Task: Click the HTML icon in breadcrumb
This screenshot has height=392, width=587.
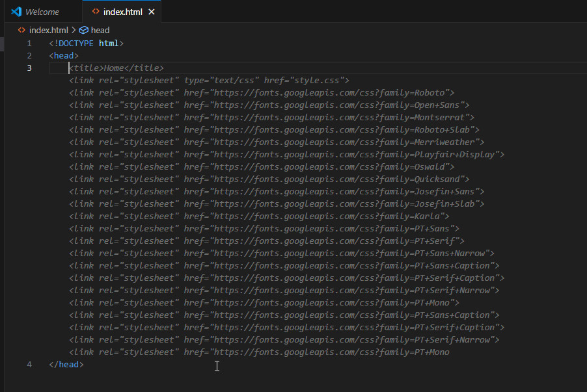Action: coord(21,30)
